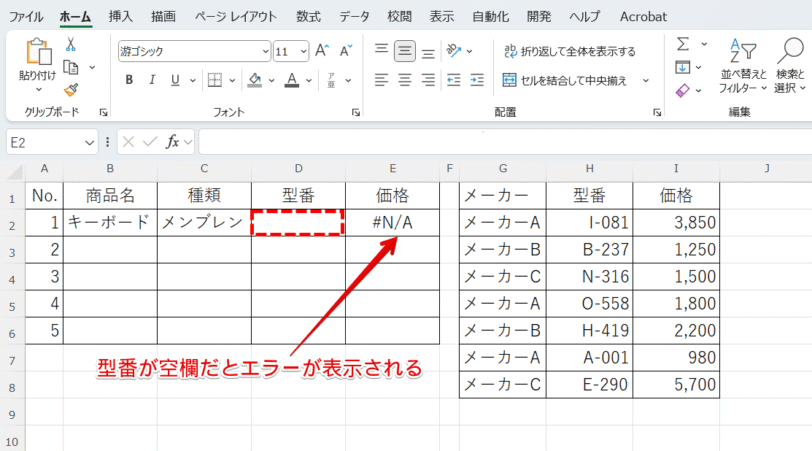
Task: Select the cell showing #N/A
Action: [393, 223]
